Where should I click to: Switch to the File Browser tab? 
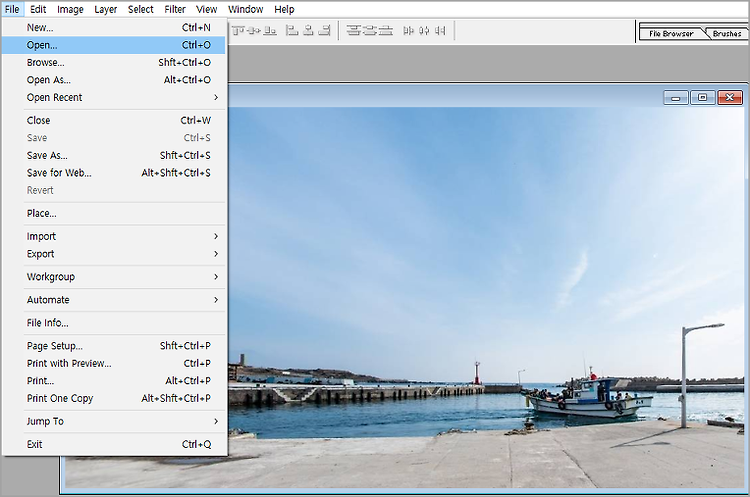671,33
